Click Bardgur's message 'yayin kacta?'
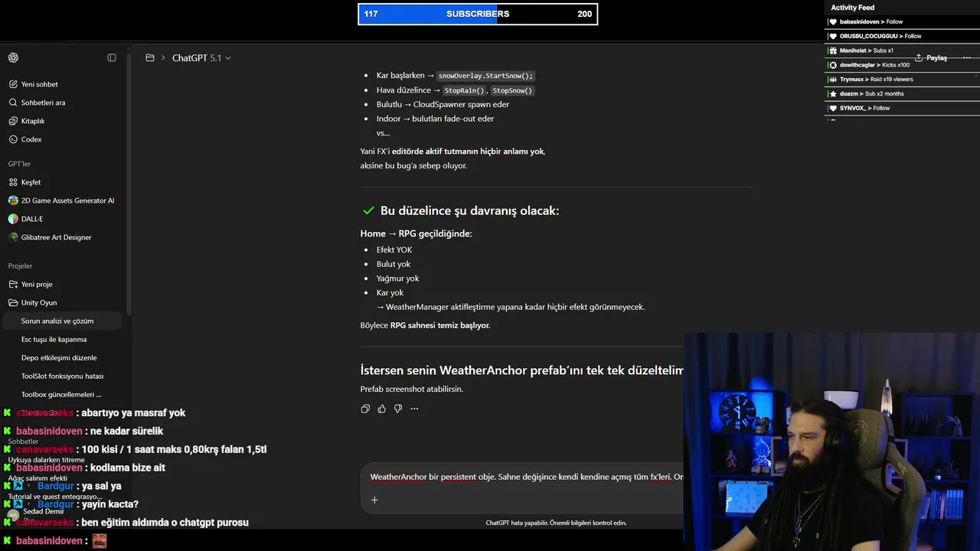The image size is (980, 551). (110, 504)
